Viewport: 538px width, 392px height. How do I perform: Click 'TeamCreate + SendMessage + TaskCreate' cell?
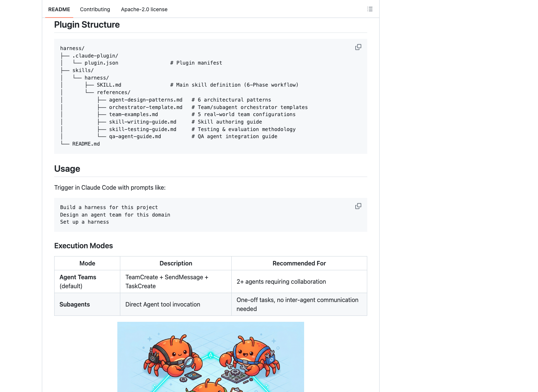[x=176, y=281]
